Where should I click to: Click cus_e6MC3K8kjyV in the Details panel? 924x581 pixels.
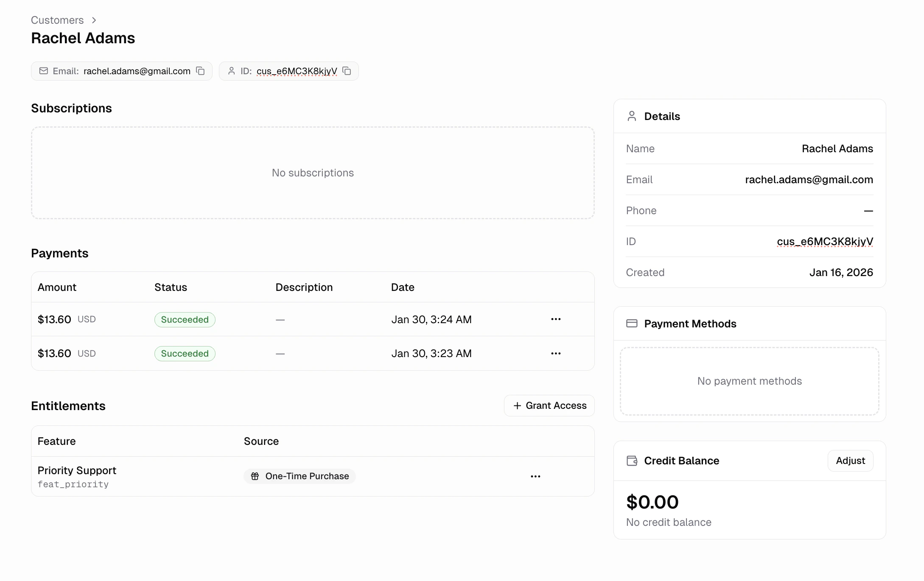point(824,241)
